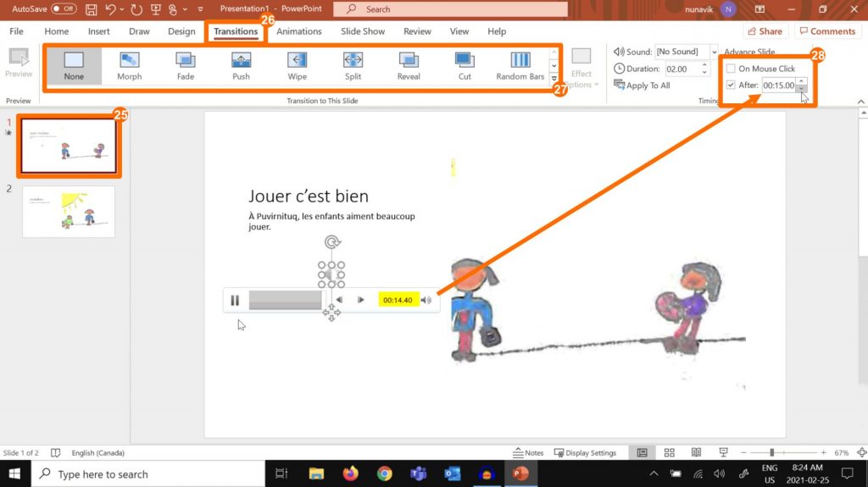Switch to the Slide Show tab
The width and height of the screenshot is (868, 487).
[363, 31]
